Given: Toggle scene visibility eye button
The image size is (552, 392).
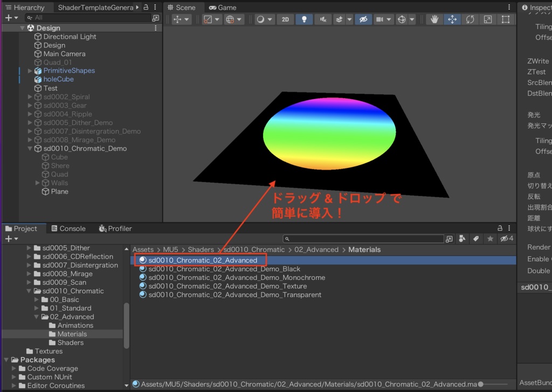Looking at the screenshot, I should (363, 19).
